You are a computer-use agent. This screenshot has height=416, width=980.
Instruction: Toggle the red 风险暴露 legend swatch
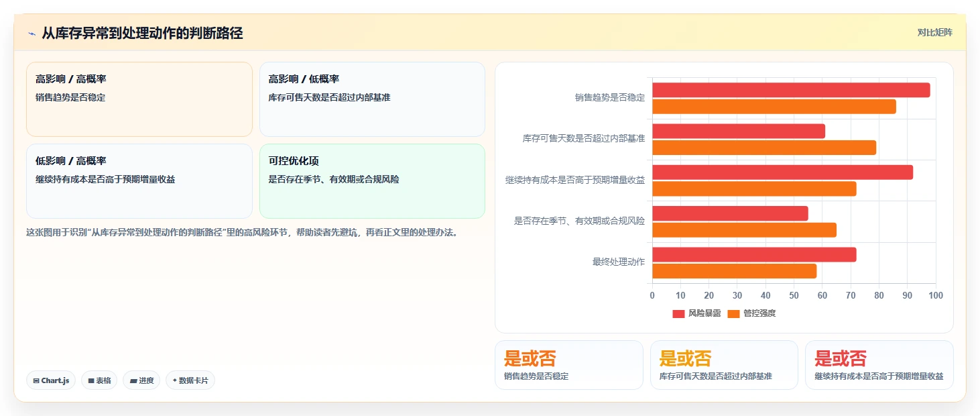point(678,313)
